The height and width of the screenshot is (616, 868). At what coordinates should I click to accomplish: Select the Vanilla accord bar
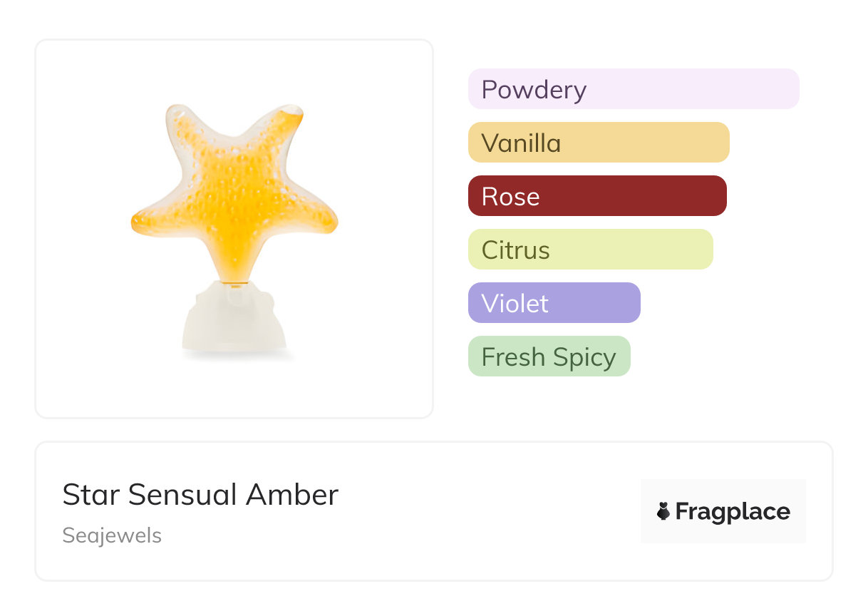(x=598, y=143)
